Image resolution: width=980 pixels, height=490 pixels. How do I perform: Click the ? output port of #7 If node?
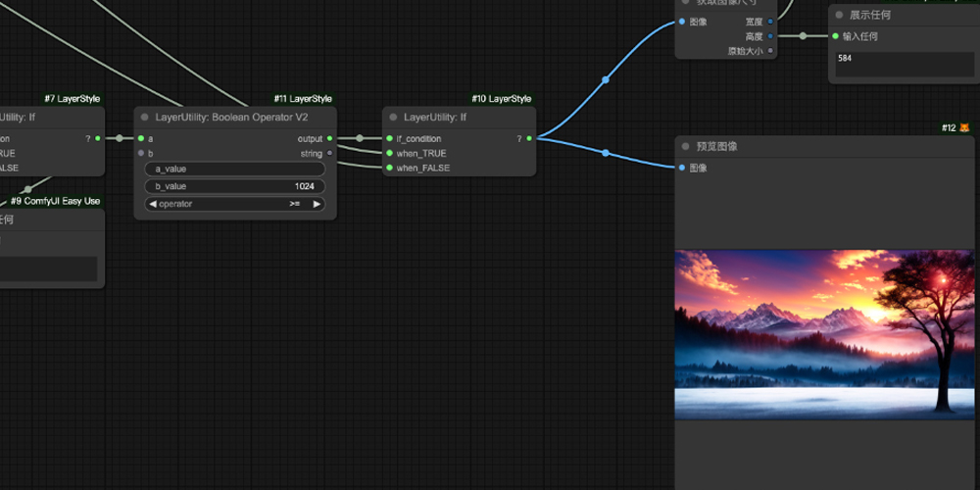[x=97, y=139]
